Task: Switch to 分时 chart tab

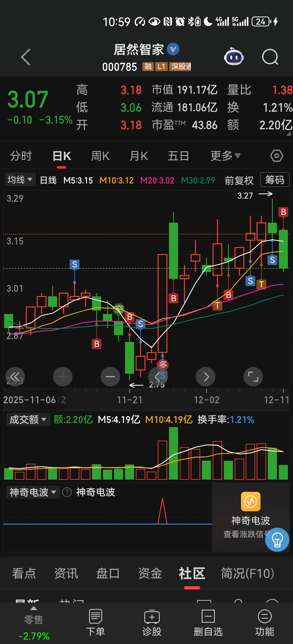Action: [x=21, y=156]
